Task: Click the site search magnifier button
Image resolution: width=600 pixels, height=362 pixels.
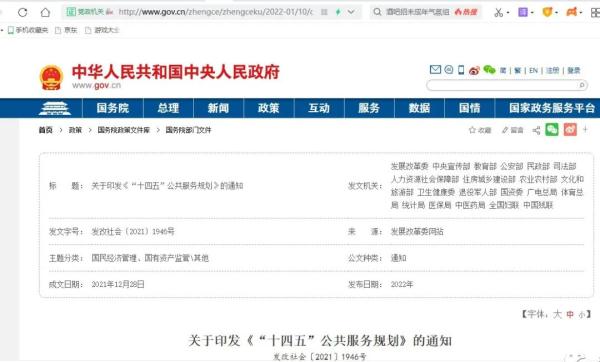Action: [x=582, y=85]
